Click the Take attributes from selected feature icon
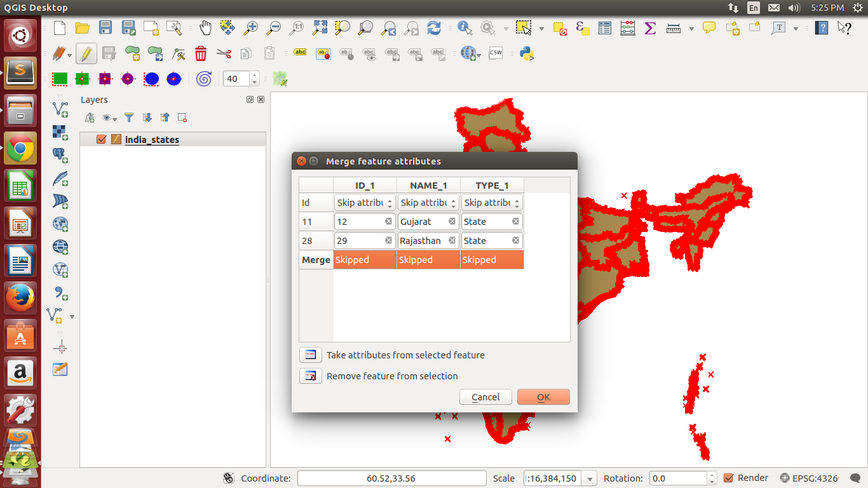868x488 pixels. point(311,355)
